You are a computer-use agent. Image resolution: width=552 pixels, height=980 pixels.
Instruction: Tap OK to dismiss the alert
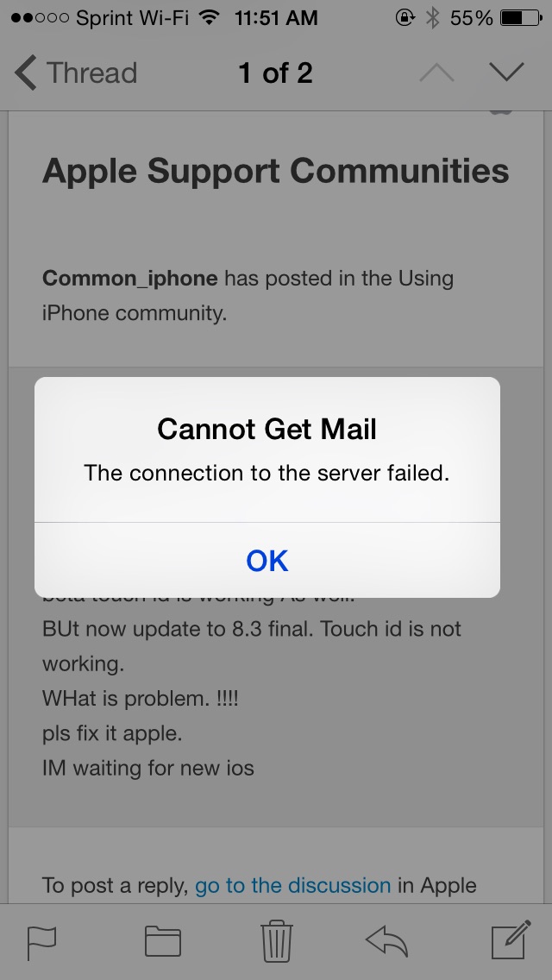[x=267, y=561]
